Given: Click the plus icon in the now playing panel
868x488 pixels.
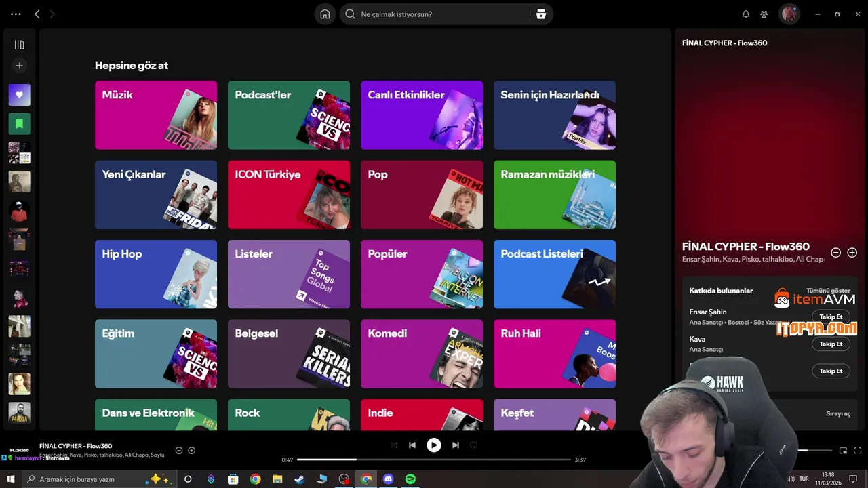Looking at the screenshot, I should 852,253.
